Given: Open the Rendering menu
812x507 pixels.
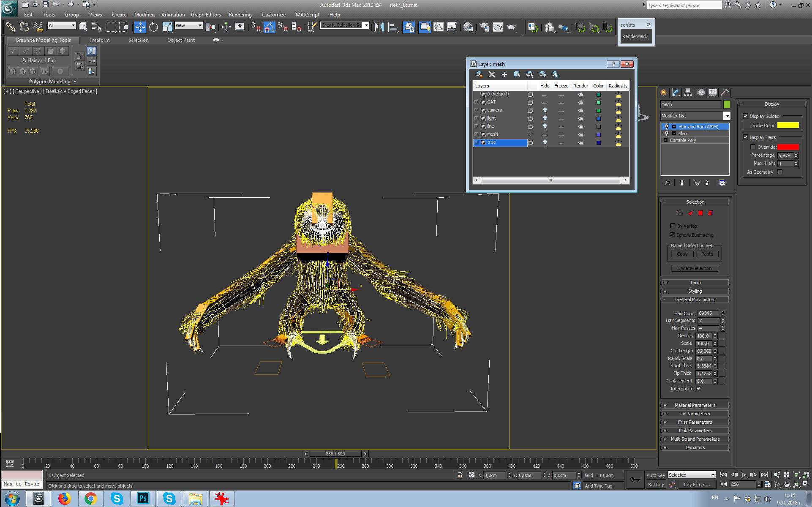Looking at the screenshot, I should click(x=240, y=15).
